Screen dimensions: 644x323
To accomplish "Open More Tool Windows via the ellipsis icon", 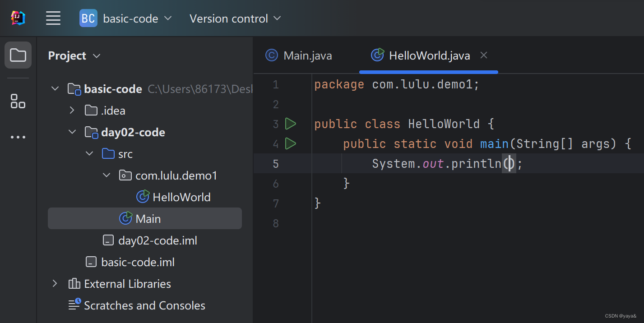I will tap(18, 137).
